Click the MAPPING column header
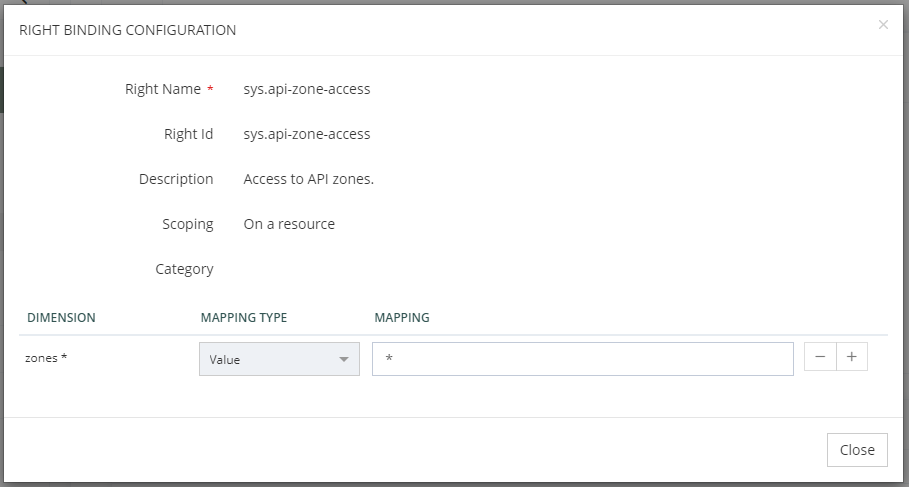Screen dimensions: 910x487 tap(401, 318)
